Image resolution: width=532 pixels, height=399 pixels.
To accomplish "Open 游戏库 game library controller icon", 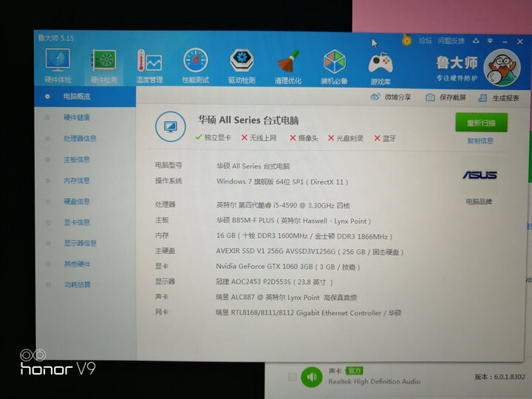I will pyautogui.click(x=381, y=68).
